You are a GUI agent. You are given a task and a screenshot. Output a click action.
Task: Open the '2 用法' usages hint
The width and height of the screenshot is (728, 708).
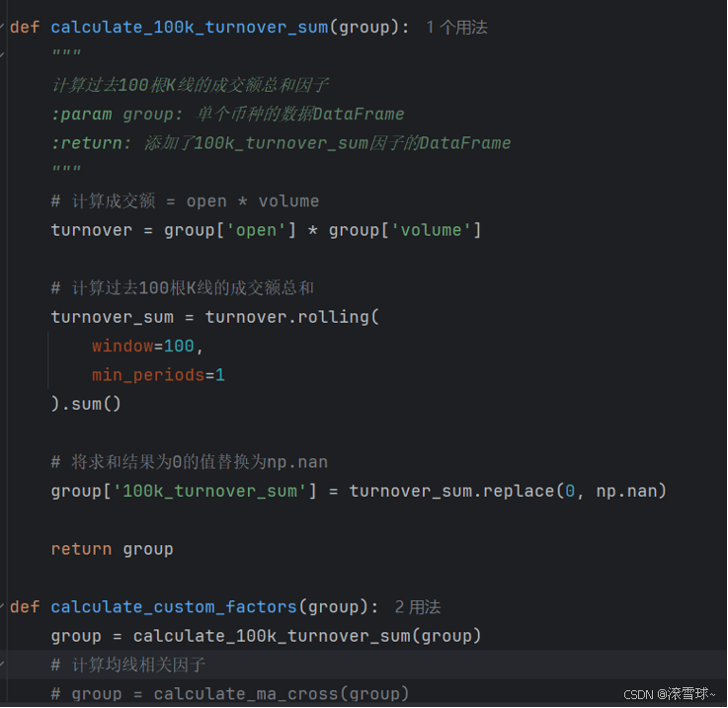418,607
